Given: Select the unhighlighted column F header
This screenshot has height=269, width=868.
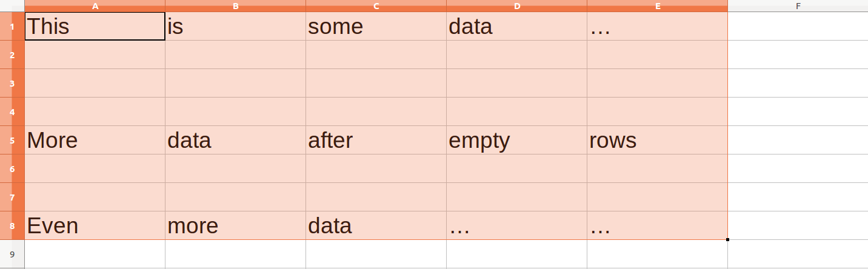Looking at the screenshot, I should [798, 6].
